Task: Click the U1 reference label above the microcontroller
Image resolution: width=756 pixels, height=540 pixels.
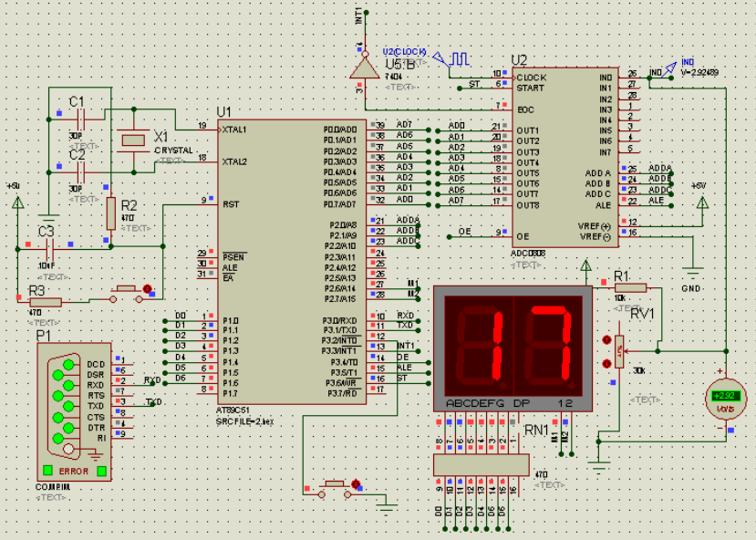Action: tap(224, 112)
